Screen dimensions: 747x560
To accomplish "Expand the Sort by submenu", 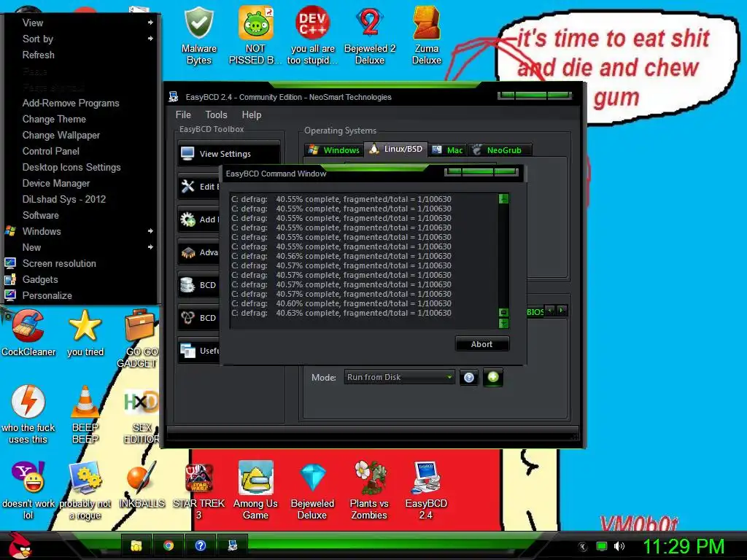I will (81, 39).
